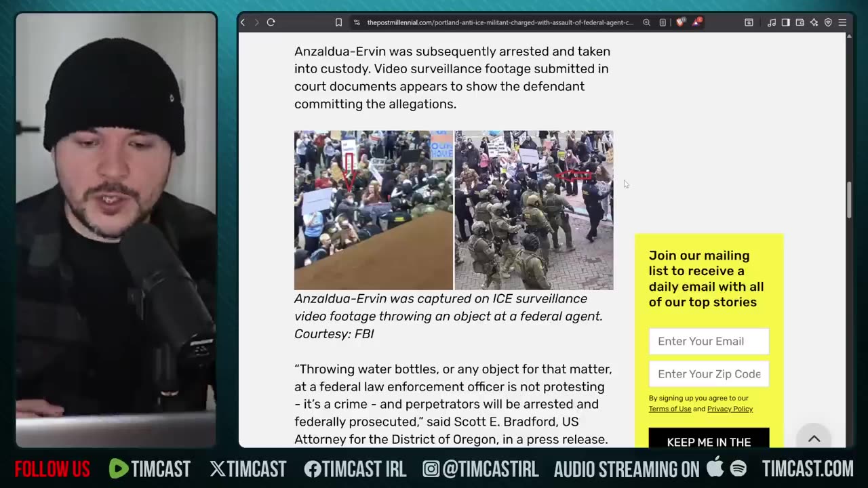Open the media playlist music note icon
Image resolution: width=868 pixels, height=488 pixels.
click(772, 22)
